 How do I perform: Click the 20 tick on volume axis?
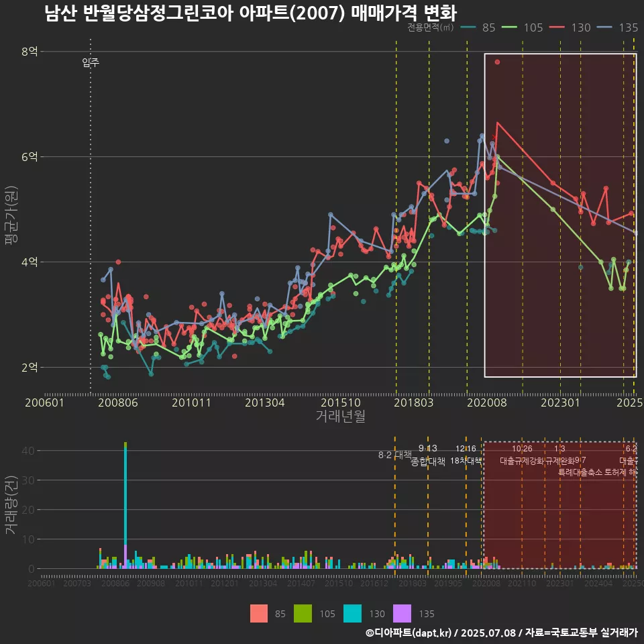click(x=28, y=510)
